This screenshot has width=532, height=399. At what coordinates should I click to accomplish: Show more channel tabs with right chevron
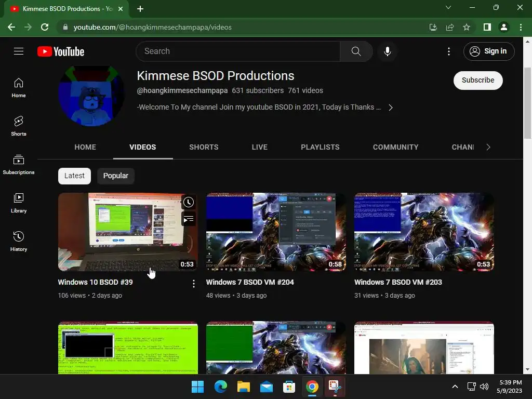click(x=488, y=147)
